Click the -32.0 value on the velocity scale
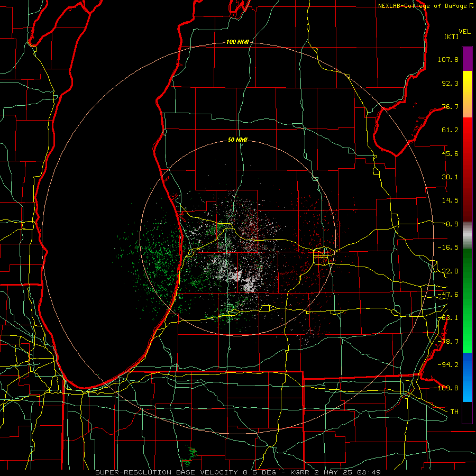This screenshot has width=476, height=476. (448, 271)
